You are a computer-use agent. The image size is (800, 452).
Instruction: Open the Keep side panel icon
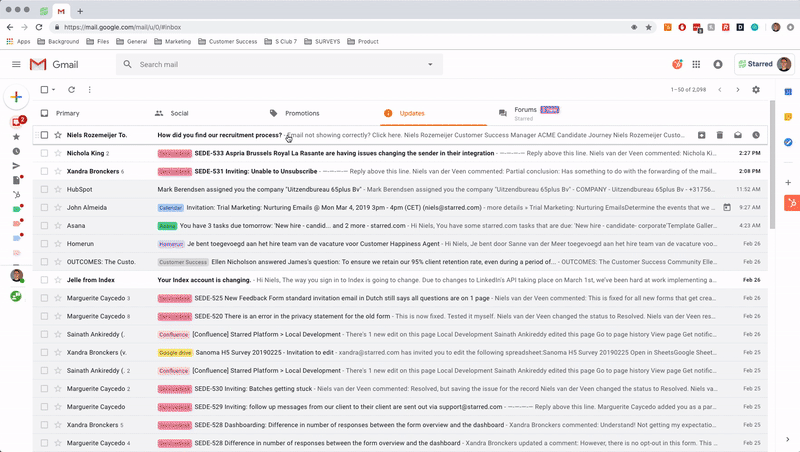(788, 117)
